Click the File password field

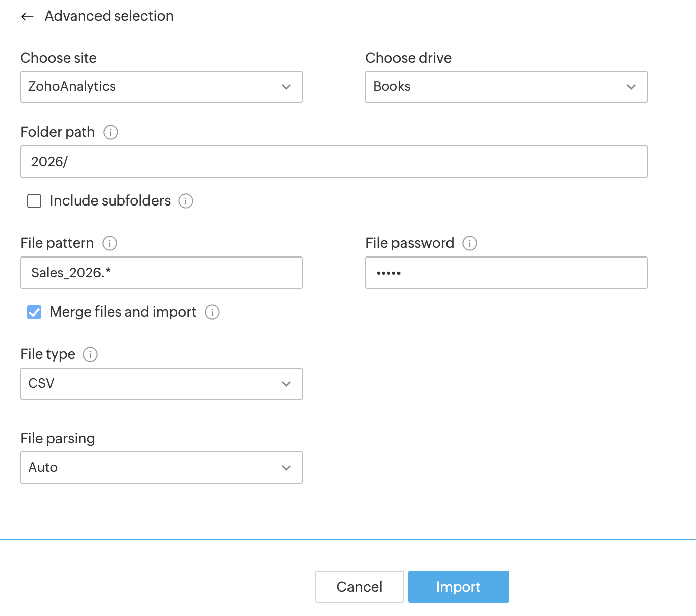click(506, 273)
